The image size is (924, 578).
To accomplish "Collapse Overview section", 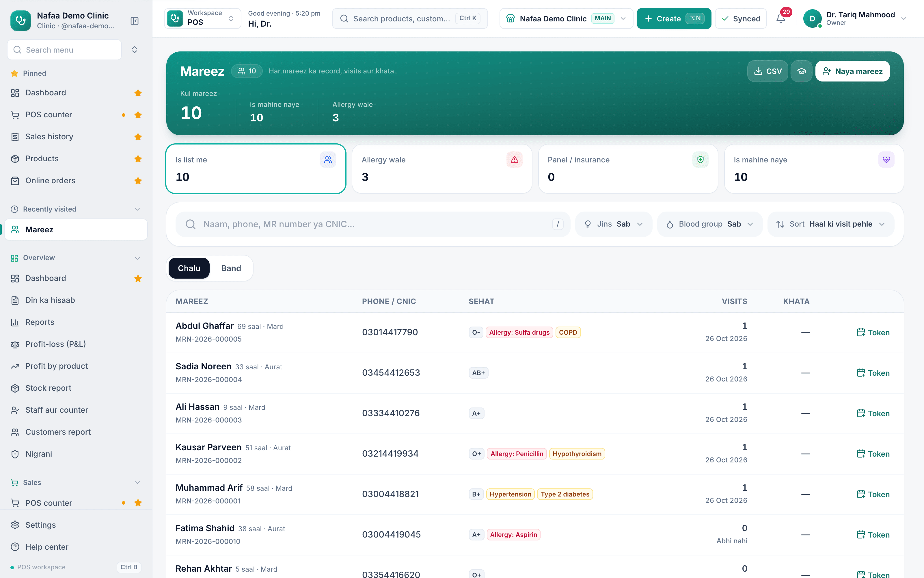I will click(x=137, y=258).
